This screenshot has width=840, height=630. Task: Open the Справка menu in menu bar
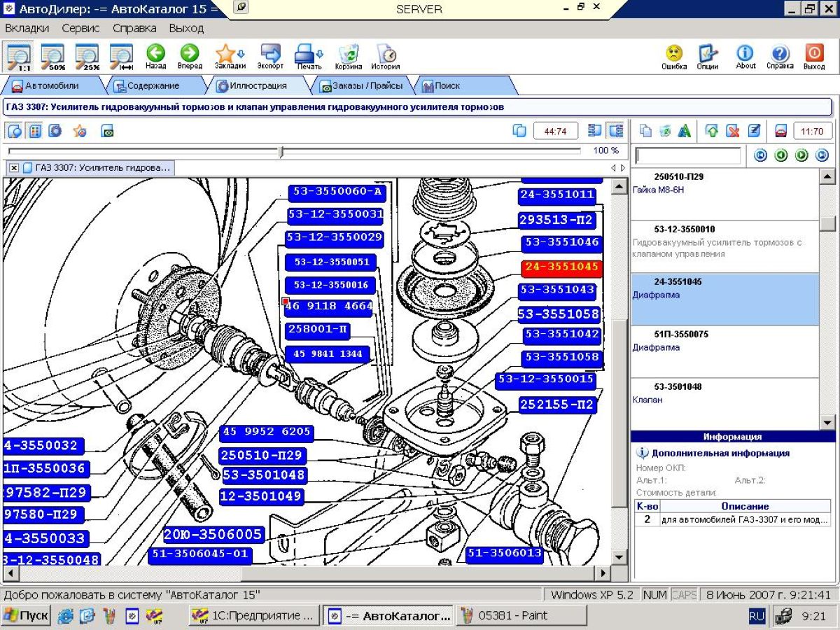tap(134, 28)
